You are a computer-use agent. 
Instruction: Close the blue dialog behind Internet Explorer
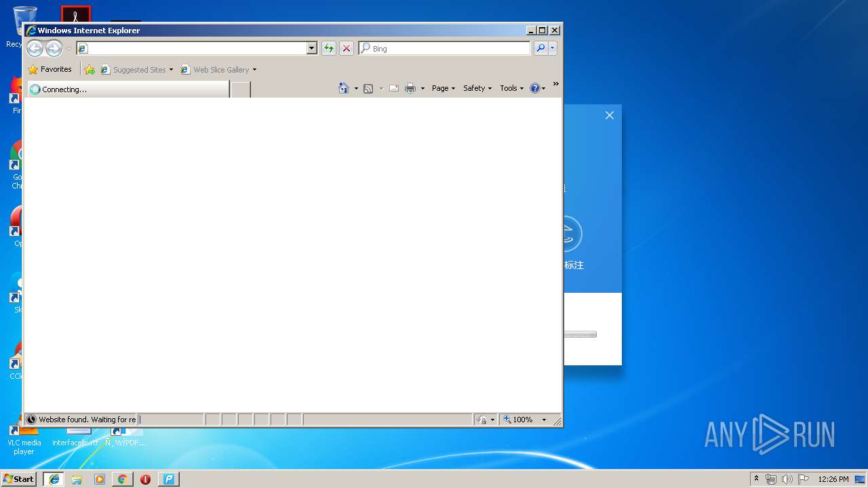(x=610, y=115)
